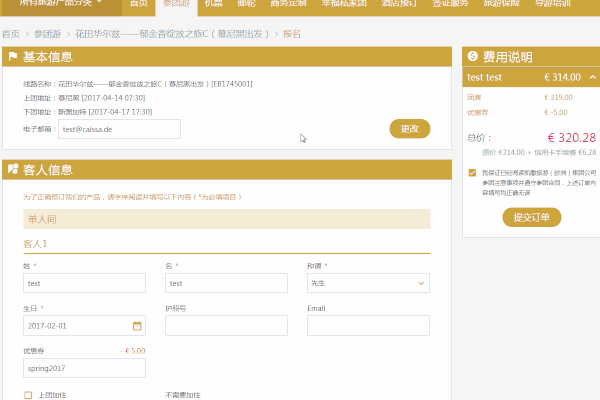
Task: Check the 上团加住 checkbox
Action: [28, 395]
